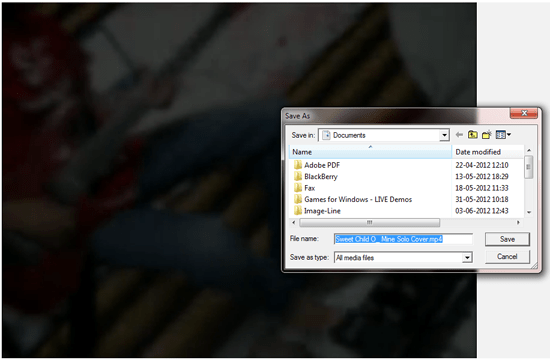Click the File name input field
The image size is (550, 360).
(x=403, y=239)
